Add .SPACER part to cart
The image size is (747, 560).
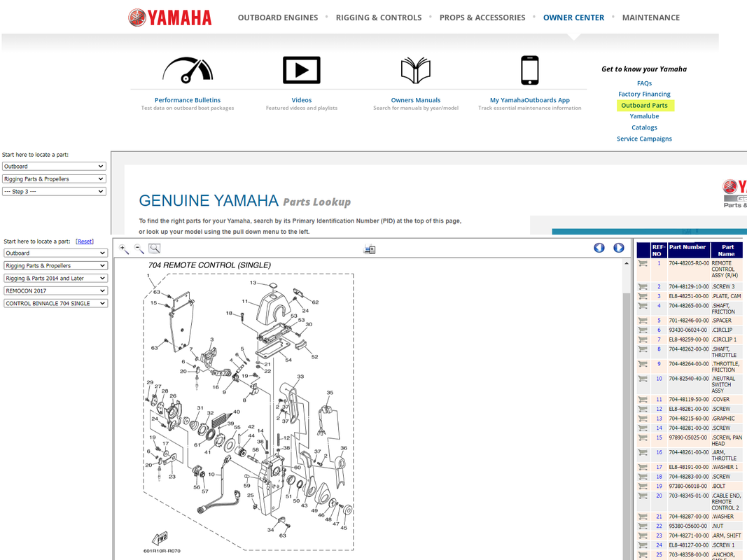pyautogui.click(x=643, y=321)
